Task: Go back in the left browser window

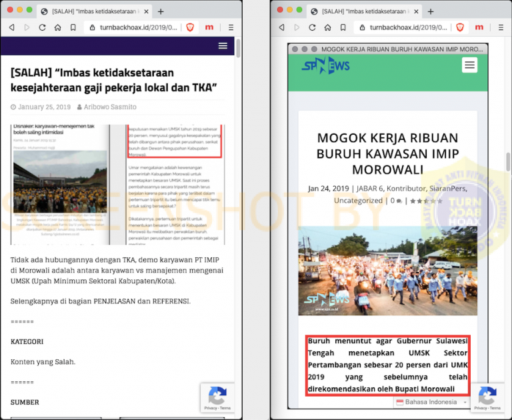Action: point(12,27)
